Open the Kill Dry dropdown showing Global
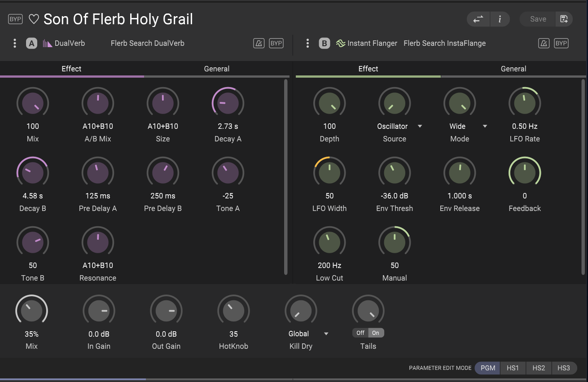This screenshot has width=588, height=382. tap(307, 334)
